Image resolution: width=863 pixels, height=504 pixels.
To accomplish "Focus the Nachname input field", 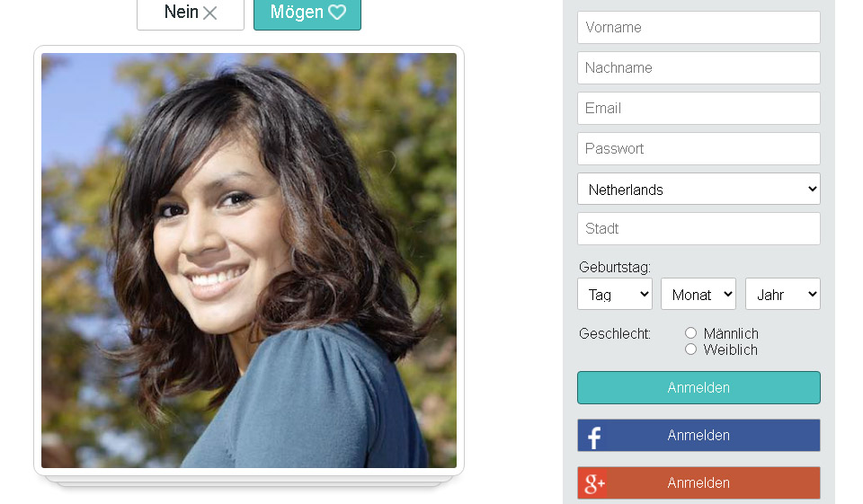I will coord(698,67).
